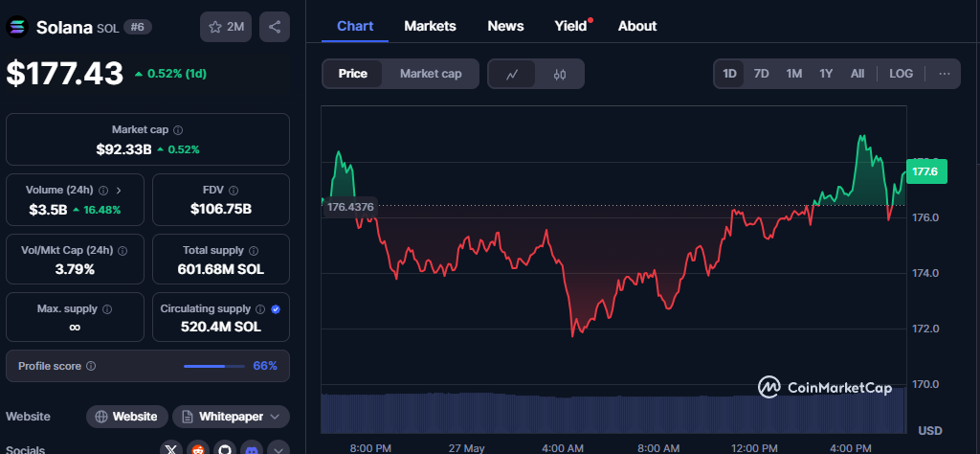Click the Market cap info icon
Screen dimensions: 980x454
point(178,130)
